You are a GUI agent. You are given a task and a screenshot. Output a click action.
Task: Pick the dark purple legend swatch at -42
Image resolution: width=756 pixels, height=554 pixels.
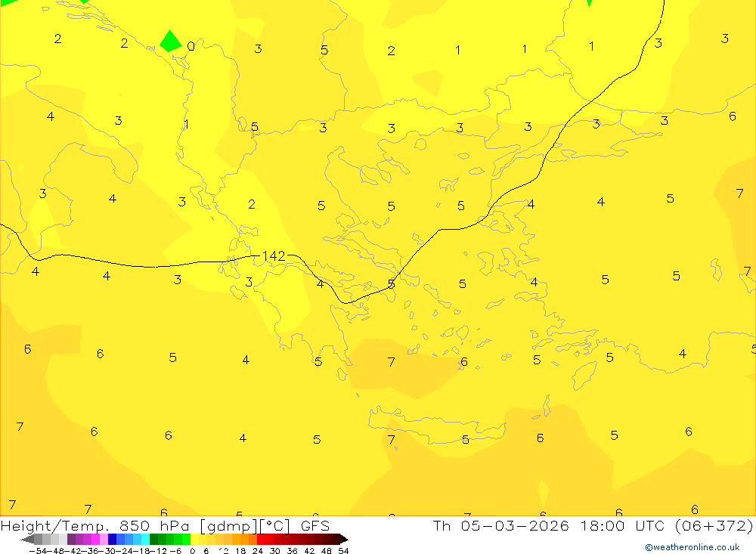(71, 539)
